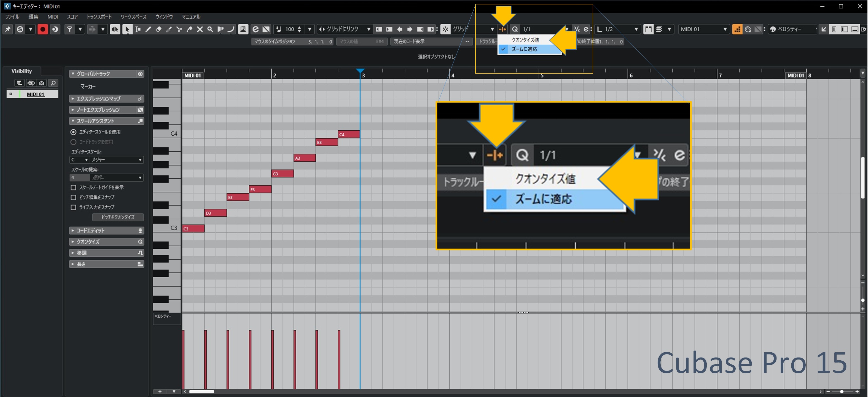This screenshot has width=868, height=397.
Task: Choose クオンタイズ値 from the popup menu
Action: pos(525,40)
